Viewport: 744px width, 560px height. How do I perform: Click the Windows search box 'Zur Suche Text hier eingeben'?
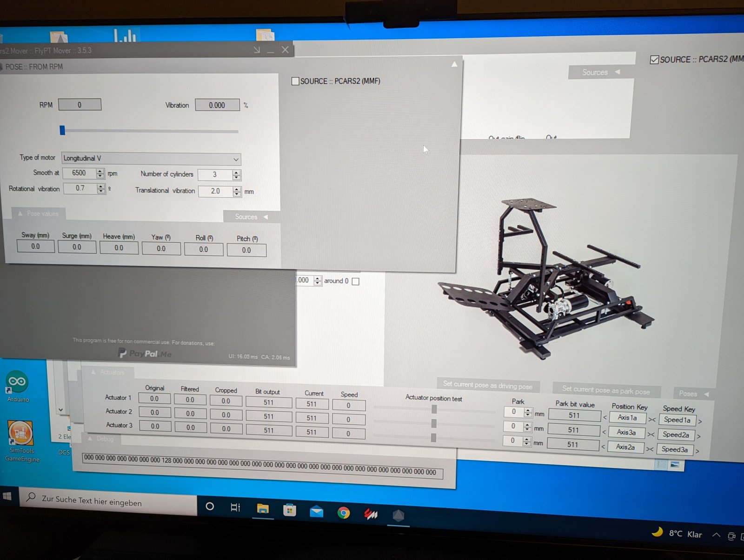coord(109,502)
